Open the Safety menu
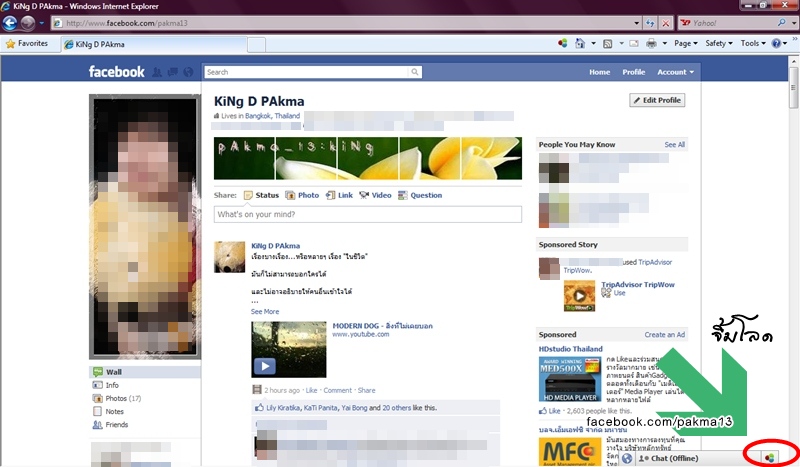Screen dimensions: 800x467 [x=719, y=43]
